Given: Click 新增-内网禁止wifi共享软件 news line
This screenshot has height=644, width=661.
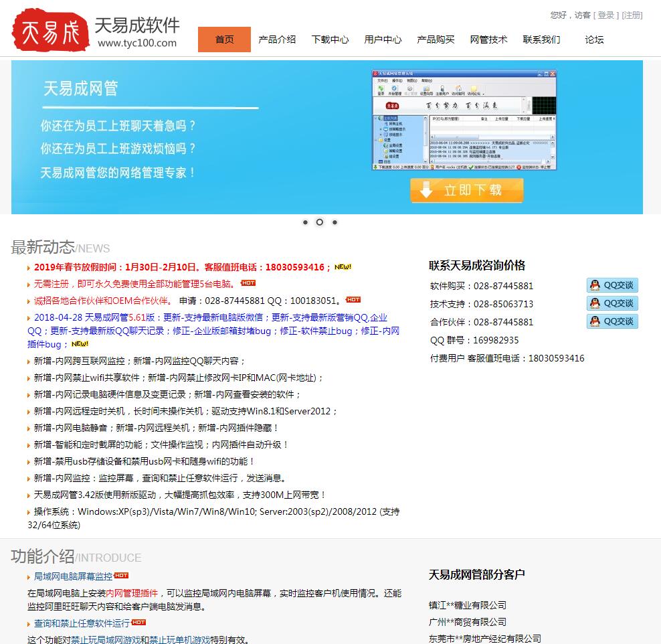Looking at the screenshot, I should point(179,378).
